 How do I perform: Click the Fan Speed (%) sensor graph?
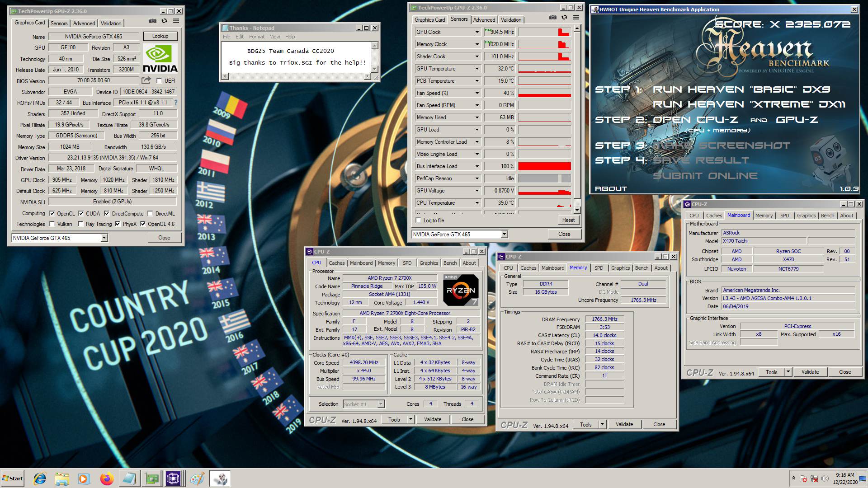[x=544, y=93]
